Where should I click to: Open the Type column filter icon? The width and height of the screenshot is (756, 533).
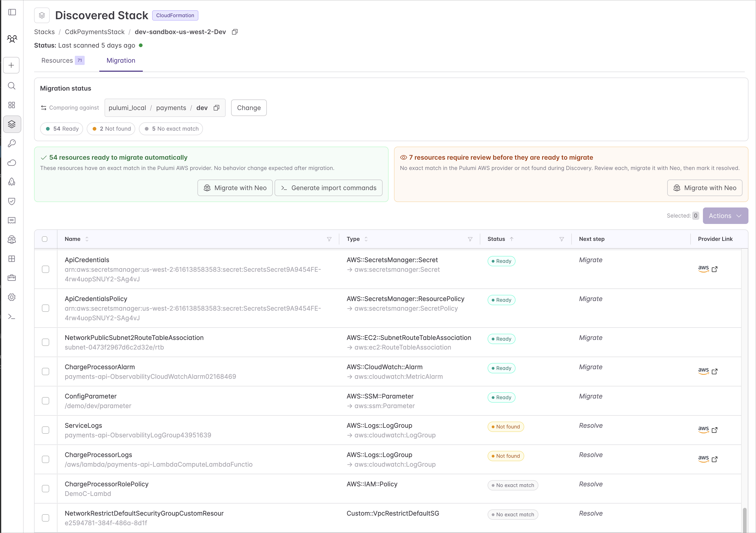click(470, 239)
